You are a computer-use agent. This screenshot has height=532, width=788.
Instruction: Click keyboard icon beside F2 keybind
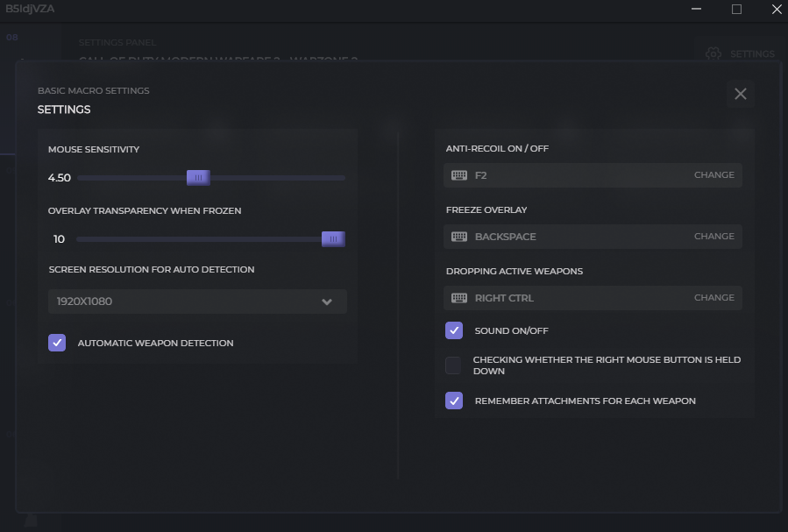(459, 175)
